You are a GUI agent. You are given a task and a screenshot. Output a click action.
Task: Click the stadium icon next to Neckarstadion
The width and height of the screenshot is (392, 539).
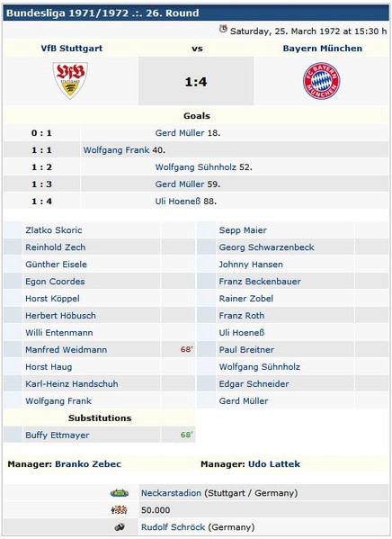(x=120, y=493)
